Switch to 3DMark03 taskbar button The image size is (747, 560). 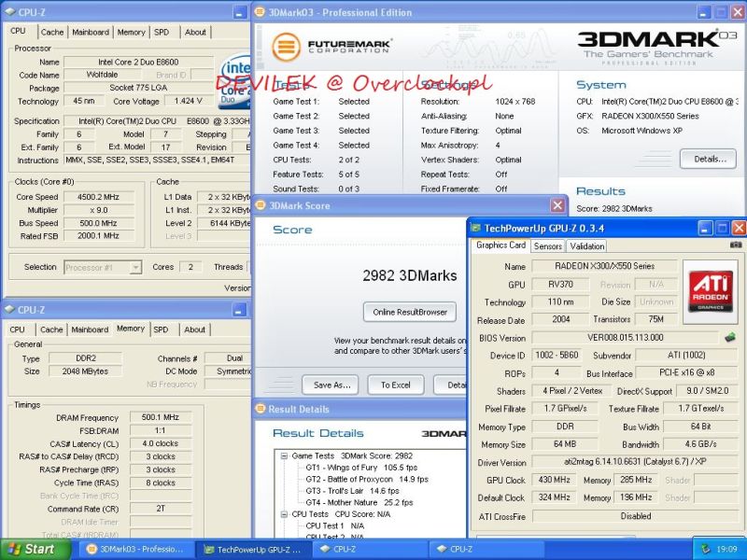tap(136, 549)
